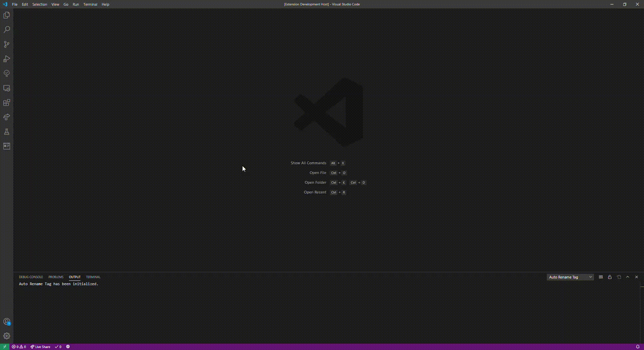The width and height of the screenshot is (644, 350).
Task: Toggle the panel to maximized size
Action: click(628, 277)
